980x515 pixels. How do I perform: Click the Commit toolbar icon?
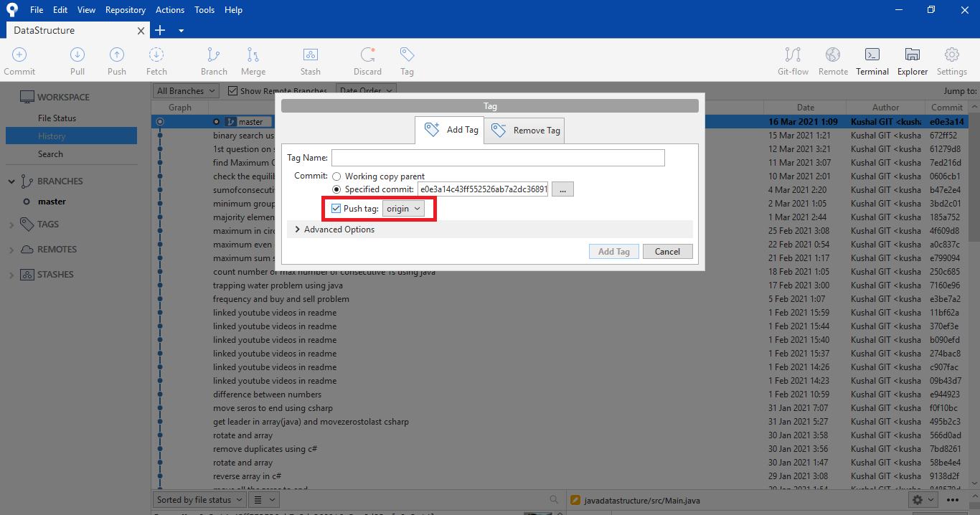pyautogui.click(x=19, y=55)
